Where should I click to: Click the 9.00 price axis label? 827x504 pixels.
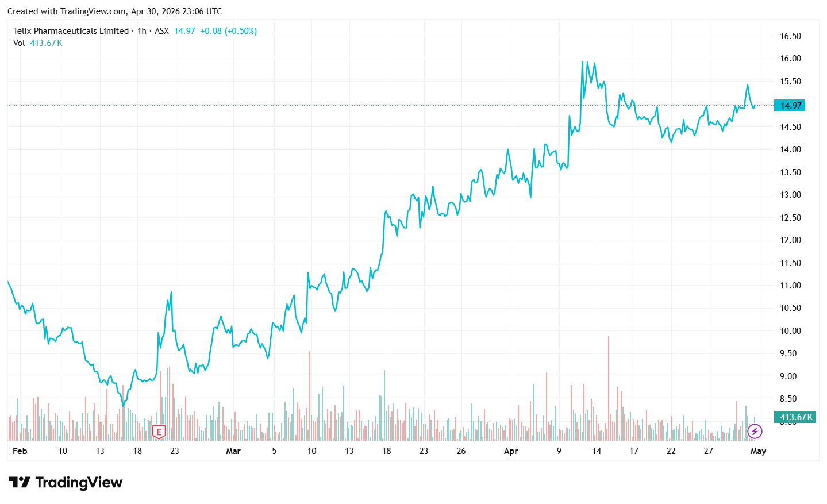(x=788, y=376)
